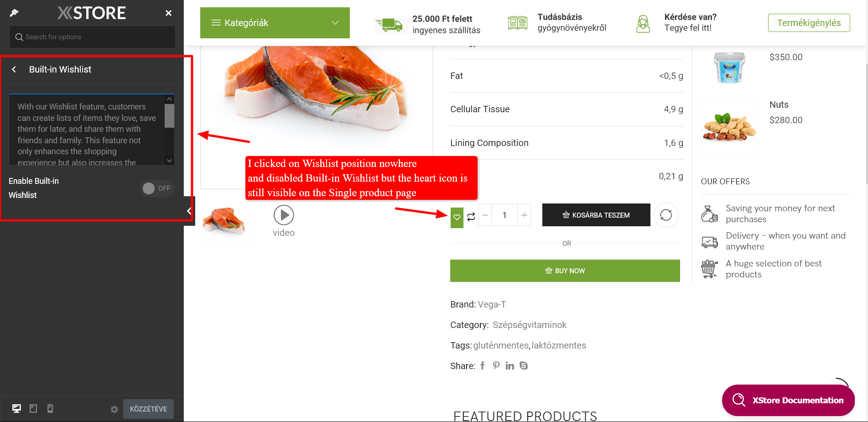Collapse the customizer sidebar panel arrow

click(189, 211)
